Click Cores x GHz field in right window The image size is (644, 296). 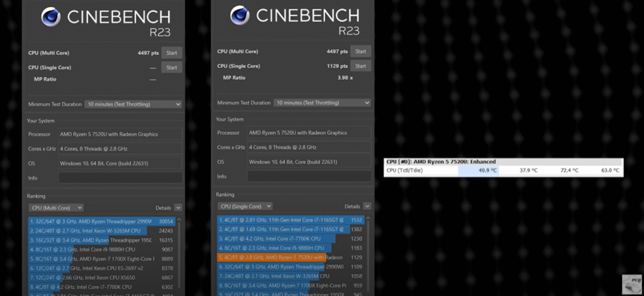tap(309, 148)
